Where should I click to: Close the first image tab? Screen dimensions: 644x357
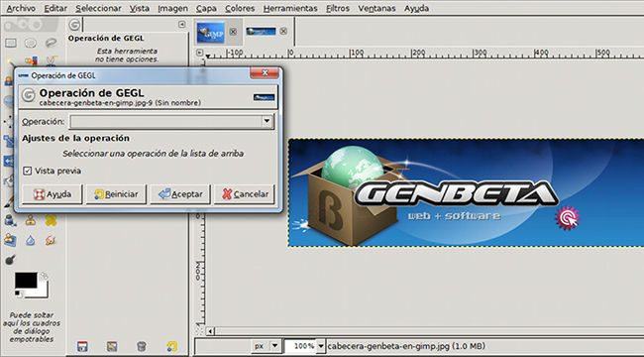[233, 32]
